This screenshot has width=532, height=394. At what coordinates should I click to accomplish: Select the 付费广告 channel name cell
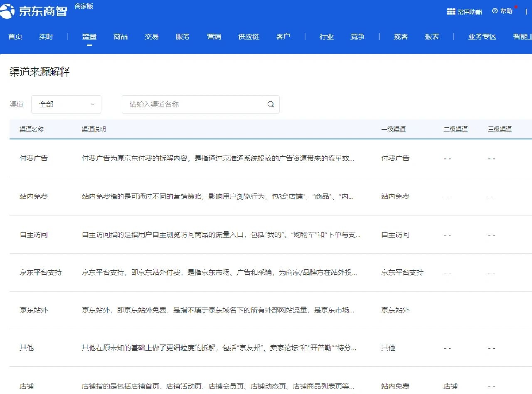pos(34,158)
